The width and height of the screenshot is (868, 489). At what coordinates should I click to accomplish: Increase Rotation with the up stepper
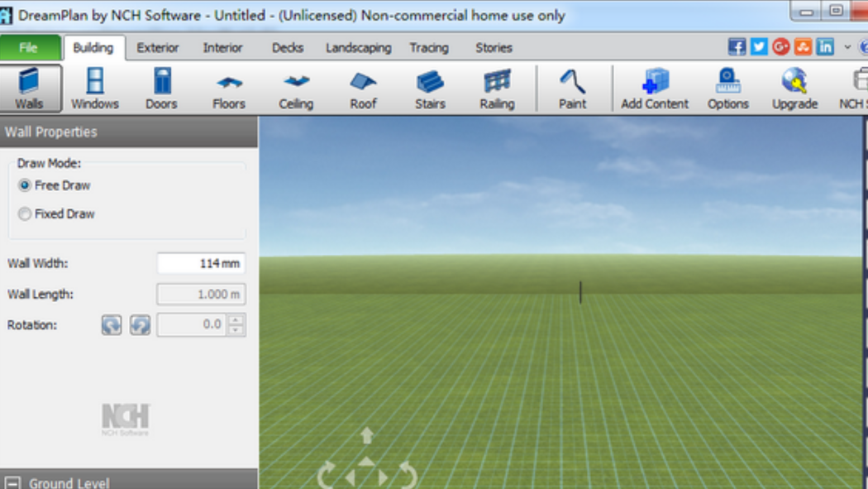tap(236, 320)
